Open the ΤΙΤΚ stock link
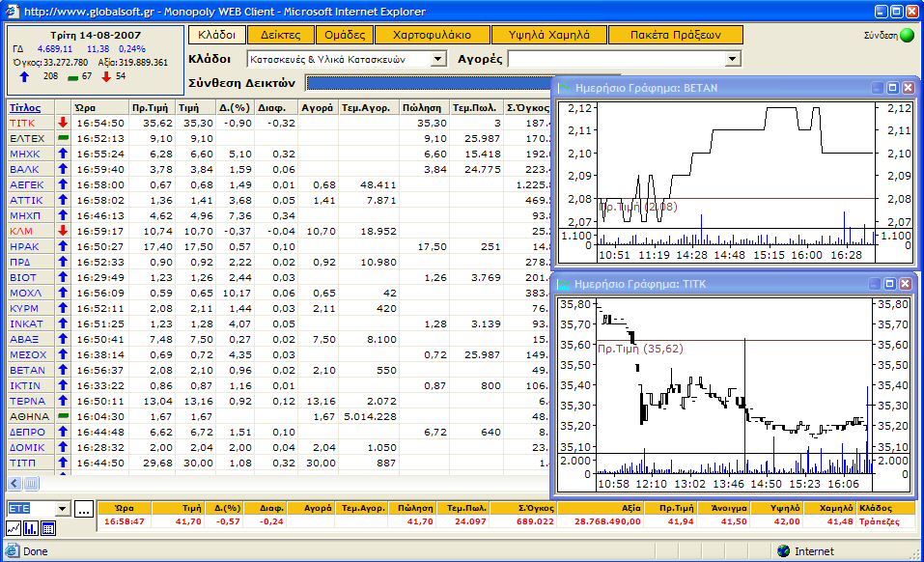924x562 pixels. point(22,124)
